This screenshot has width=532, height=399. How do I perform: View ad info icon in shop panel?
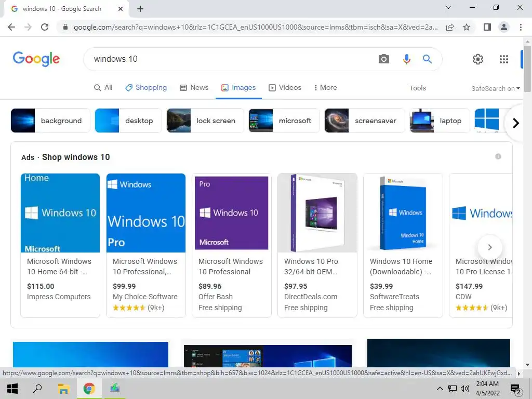[x=498, y=156]
